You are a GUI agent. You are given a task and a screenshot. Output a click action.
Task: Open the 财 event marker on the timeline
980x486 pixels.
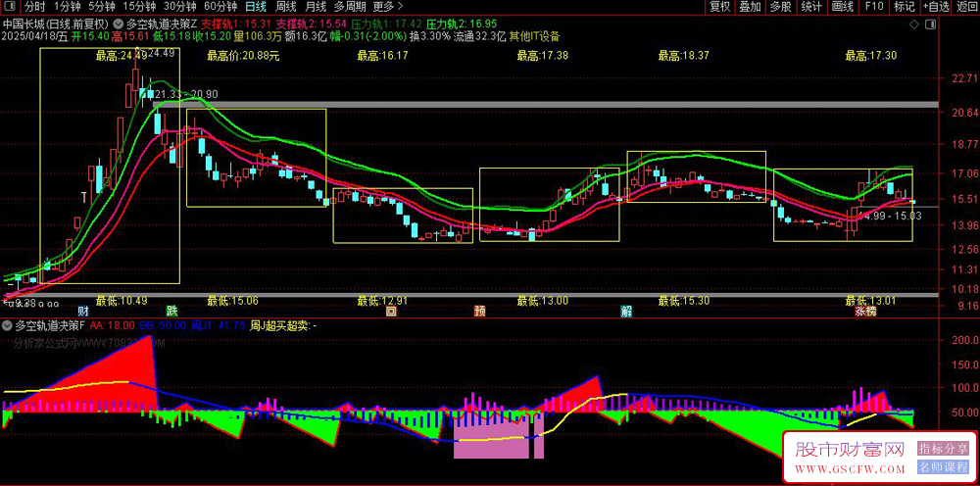(x=82, y=311)
